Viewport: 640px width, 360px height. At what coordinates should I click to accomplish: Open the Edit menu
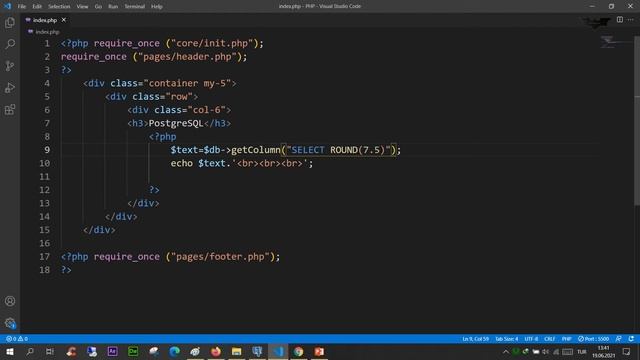(37, 6)
